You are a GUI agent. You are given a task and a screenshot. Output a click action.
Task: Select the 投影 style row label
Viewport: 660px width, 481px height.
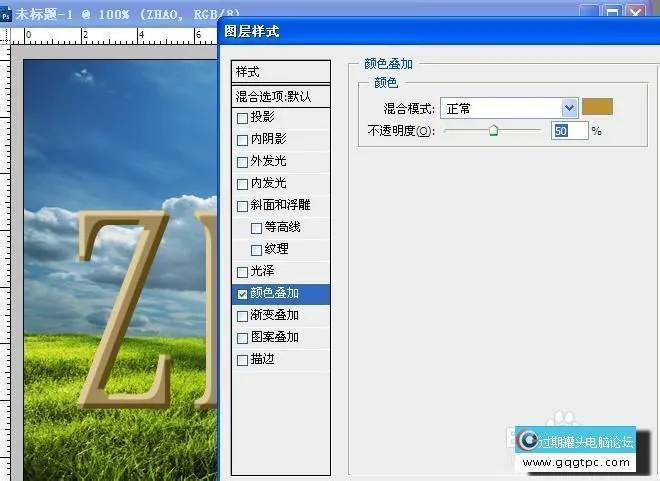pyautogui.click(x=262, y=117)
